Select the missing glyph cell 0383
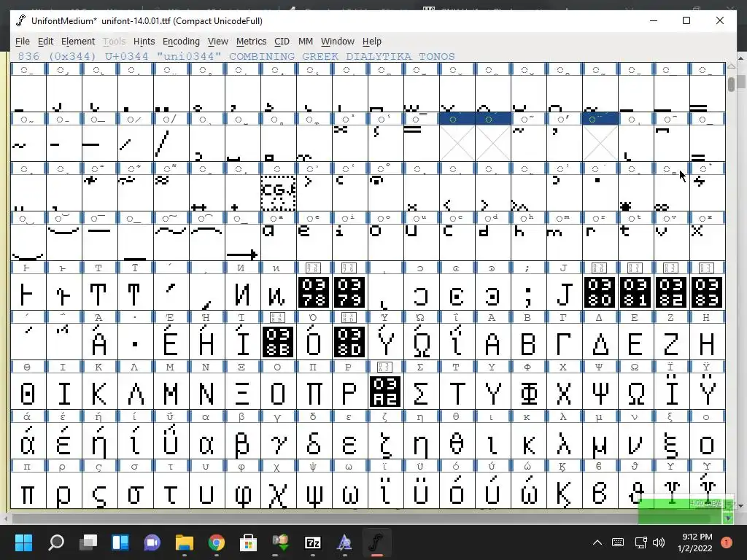This screenshot has width=747, height=560. coord(707,292)
